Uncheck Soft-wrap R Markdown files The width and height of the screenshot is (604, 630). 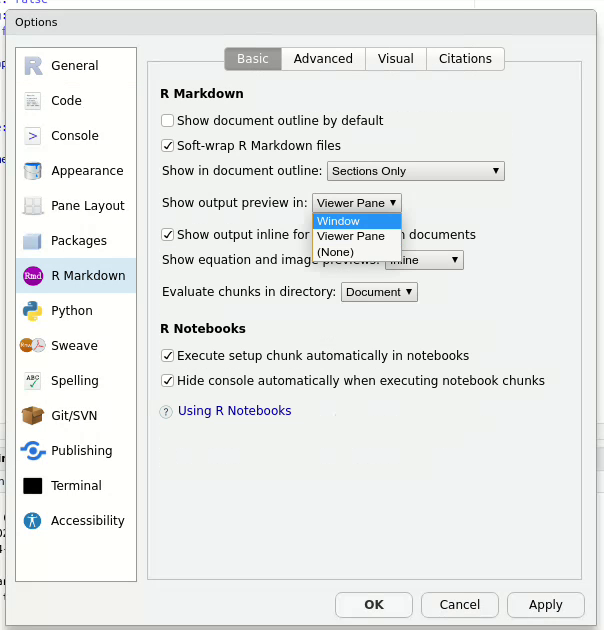[167, 145]
